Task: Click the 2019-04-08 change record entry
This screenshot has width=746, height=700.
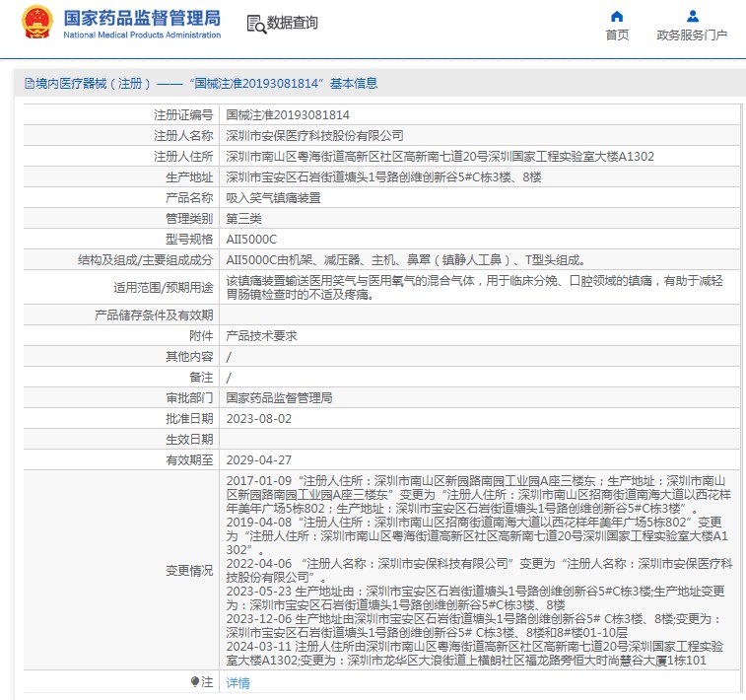Action: (477, 535)
